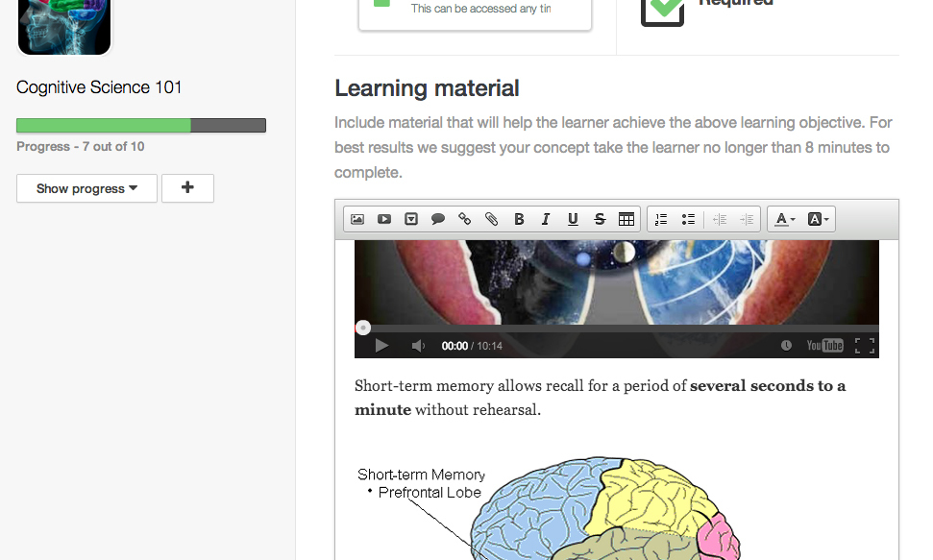The height and width of the screenshot is (560, 933).
Task: Insert a dropdown widget into the editor
Action: (410, 219)
